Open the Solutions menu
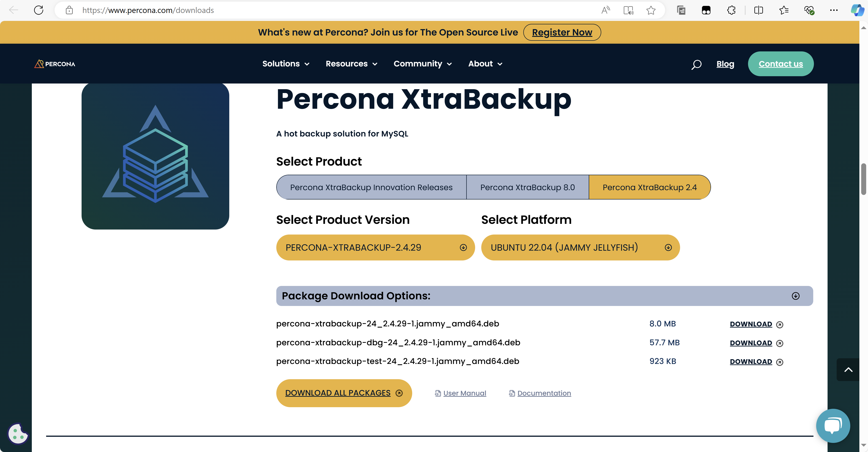 click(x=285, y=64)
